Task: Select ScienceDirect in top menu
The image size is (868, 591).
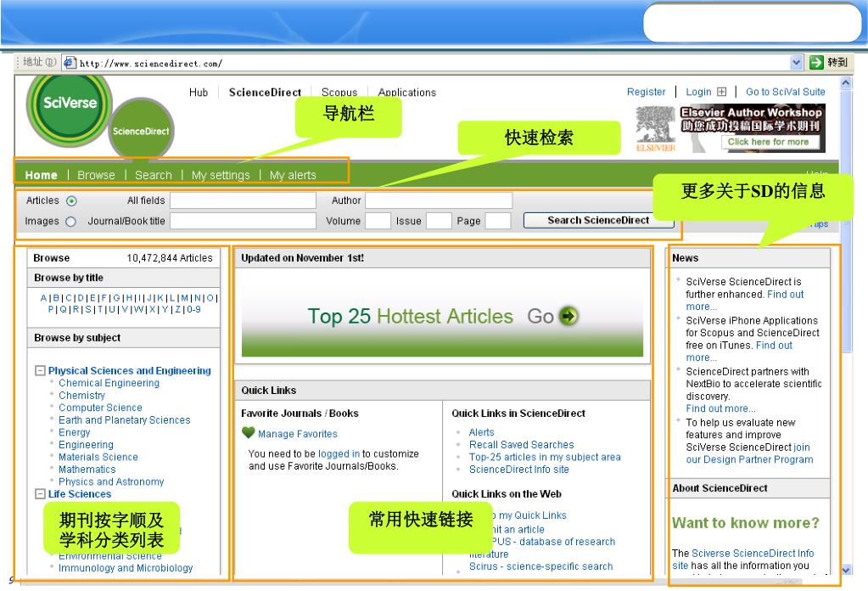Action: click(x=266, y=93)
